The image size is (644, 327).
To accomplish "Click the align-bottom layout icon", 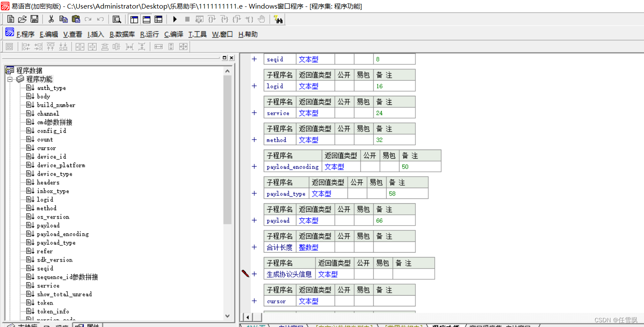I will [63, 47].
